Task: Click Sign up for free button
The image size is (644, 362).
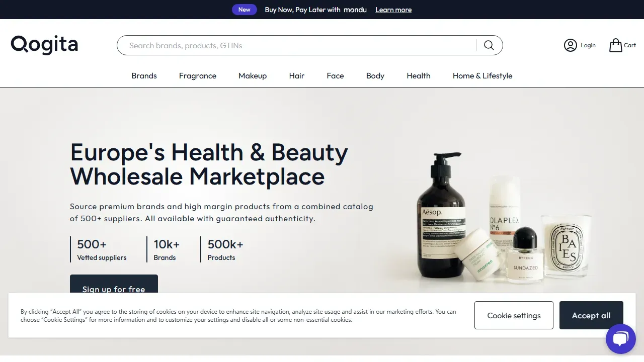Action: 114,284
